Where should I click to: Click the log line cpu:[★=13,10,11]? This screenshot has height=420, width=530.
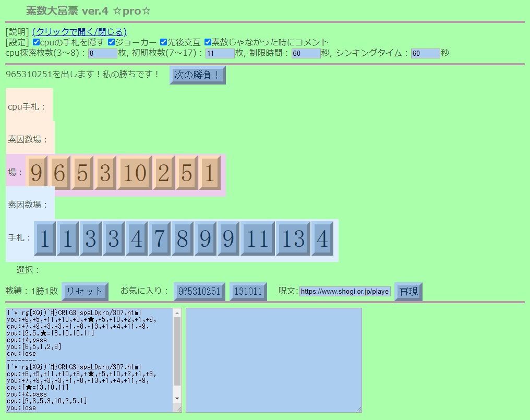tap(38, 388)
